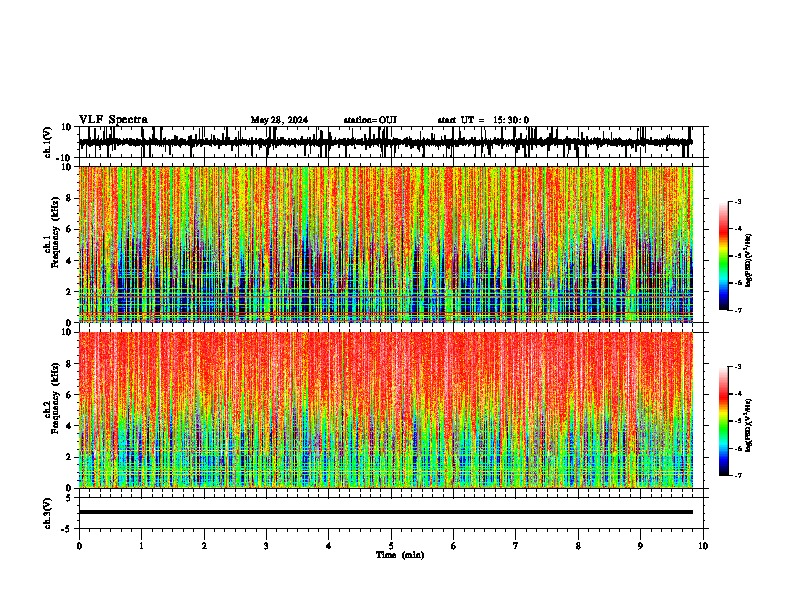Click the time axis tick label 7
Image resolution: width=792 pixels, height=612 pixels.
516,546
